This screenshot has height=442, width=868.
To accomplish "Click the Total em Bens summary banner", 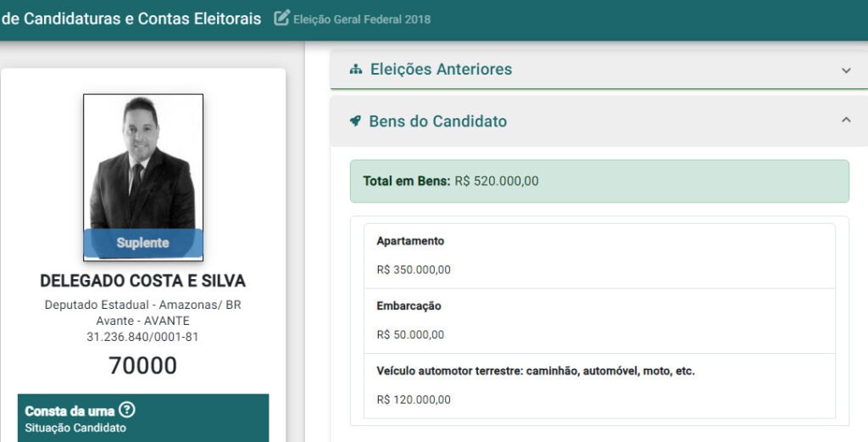I will click(598, 182).
